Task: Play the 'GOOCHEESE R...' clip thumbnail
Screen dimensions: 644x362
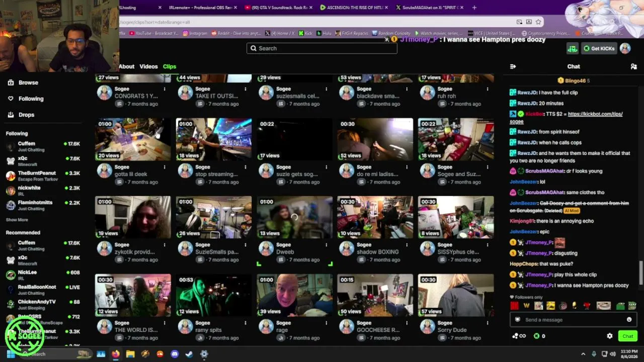Action: point(375,295)
